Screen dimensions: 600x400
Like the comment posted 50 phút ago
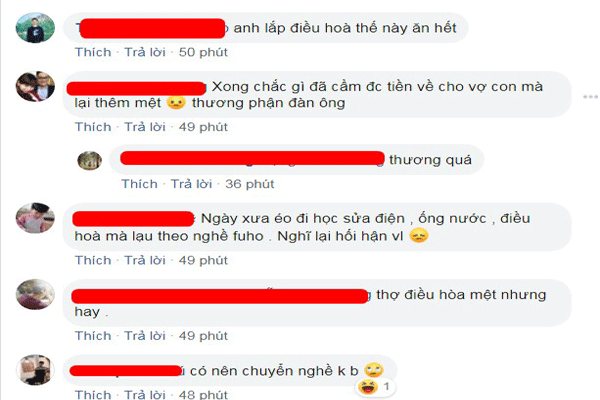tap(93, 52)
